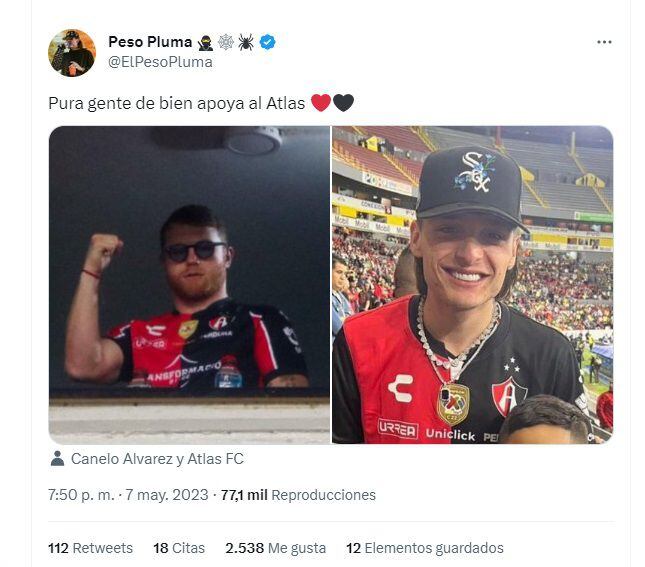Click the blue verified badge icon
This screenshot has width=645, height=567.
[267, 42]
